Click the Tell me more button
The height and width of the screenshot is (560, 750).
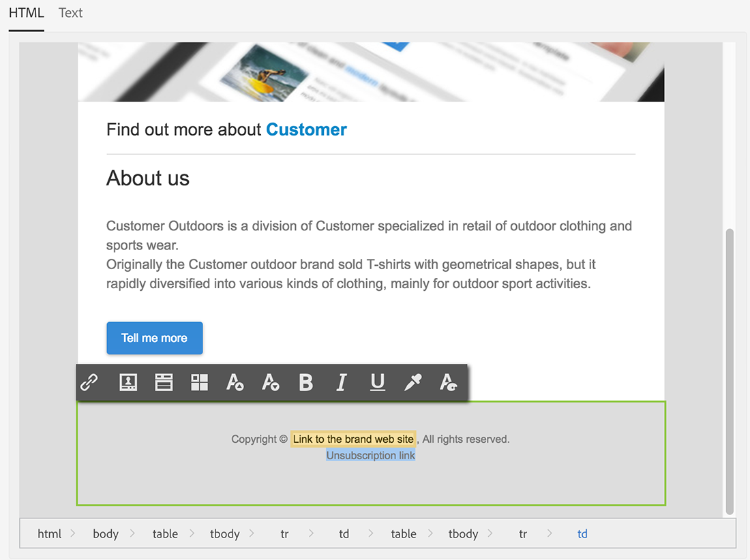155,338
